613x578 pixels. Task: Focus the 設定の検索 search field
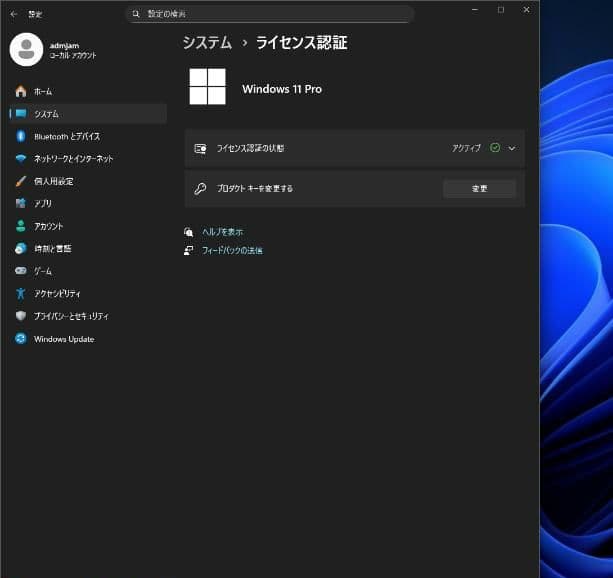(x=270, y=14)
